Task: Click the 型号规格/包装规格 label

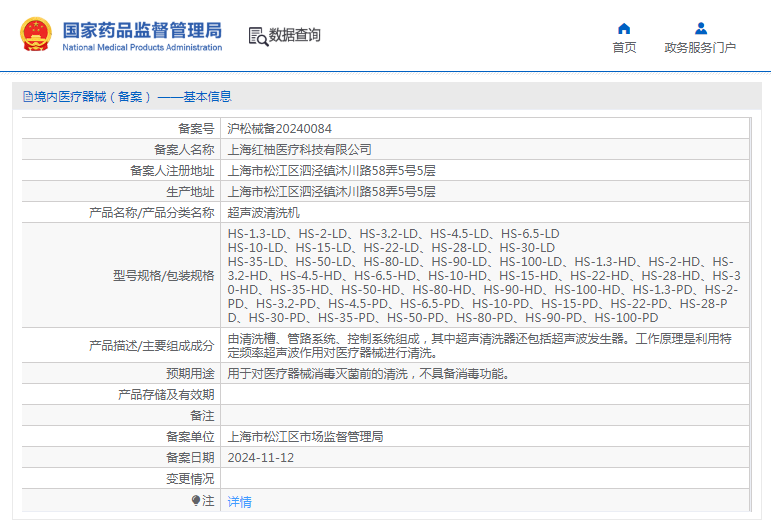Action: 164,276
